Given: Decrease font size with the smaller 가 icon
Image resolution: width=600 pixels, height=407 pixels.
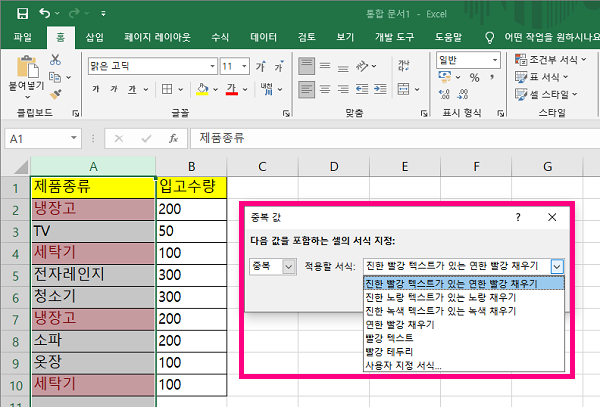Looking at the screenshot, I should pos(279,67).
